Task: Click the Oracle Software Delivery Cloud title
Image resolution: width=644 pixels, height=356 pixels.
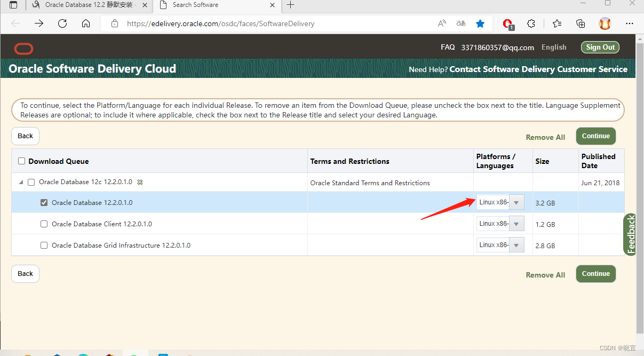Action: [92, 69]
